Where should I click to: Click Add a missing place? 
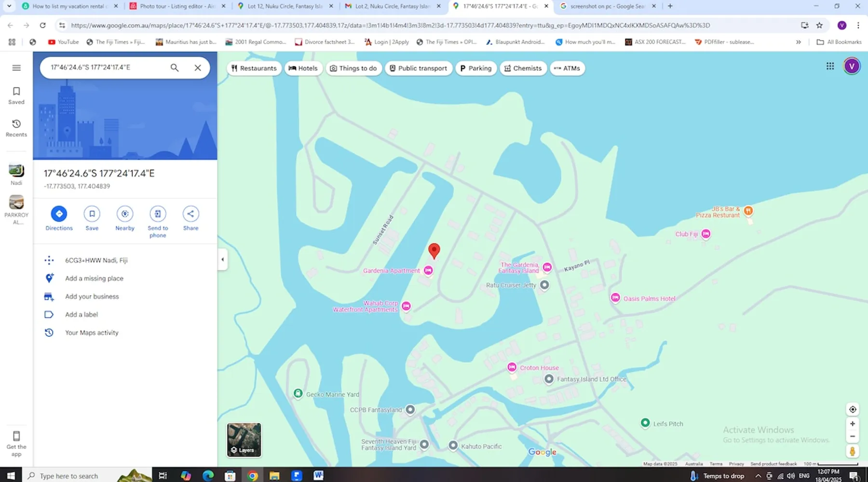[x=94, y=279]
